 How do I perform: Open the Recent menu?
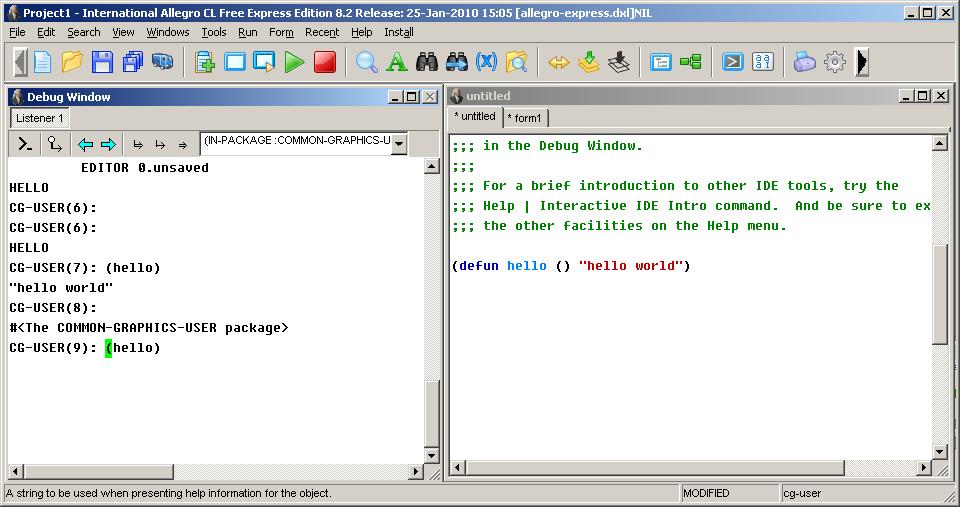coord(322,32)
